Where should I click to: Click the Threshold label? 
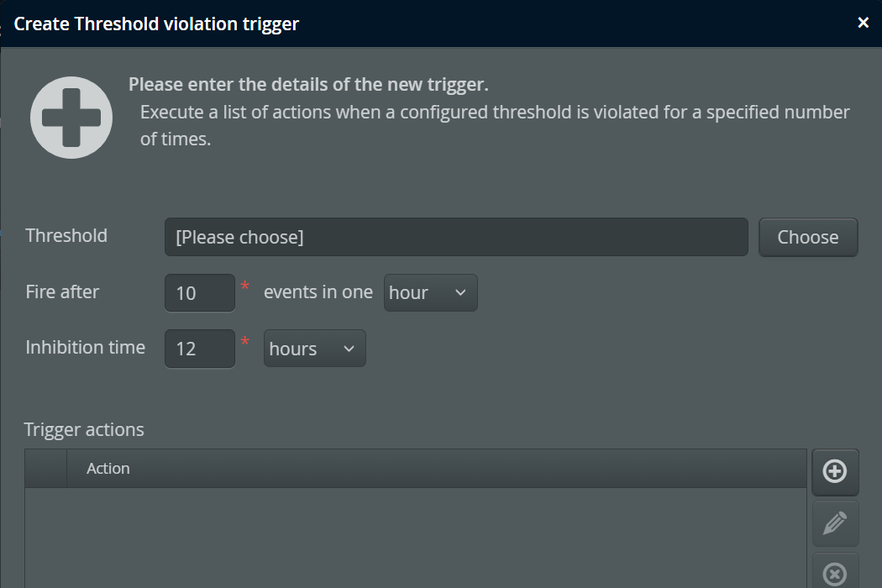point(66,236)
